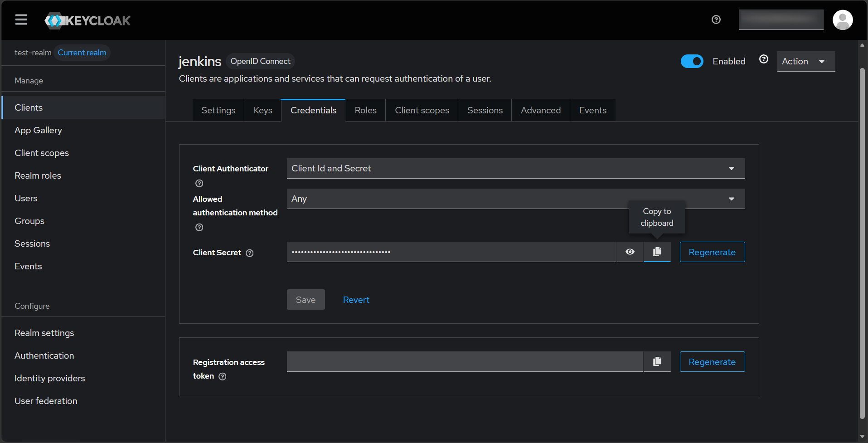Open Clients in the sidebar
Viewport: 868px width, 443px height.
click(83, 107)
